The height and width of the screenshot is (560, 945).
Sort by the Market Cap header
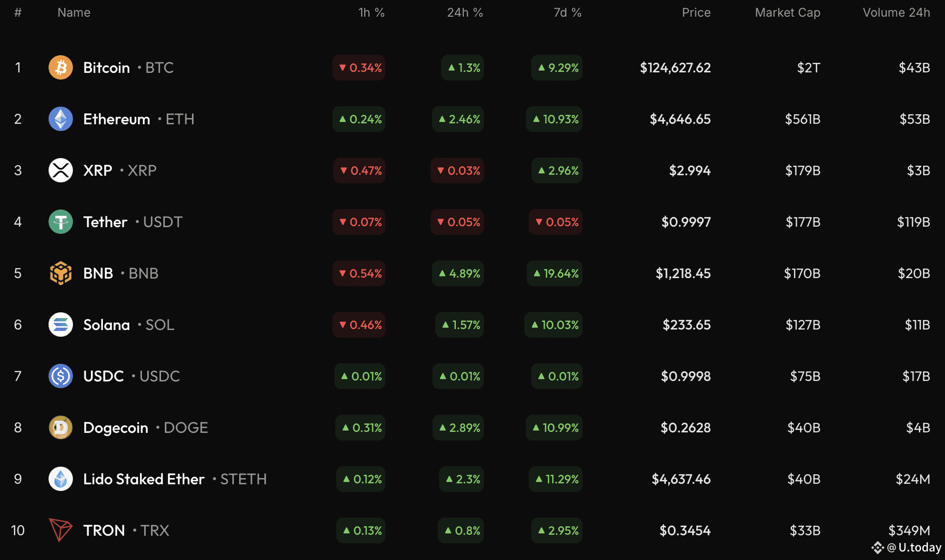click(787, 13)
